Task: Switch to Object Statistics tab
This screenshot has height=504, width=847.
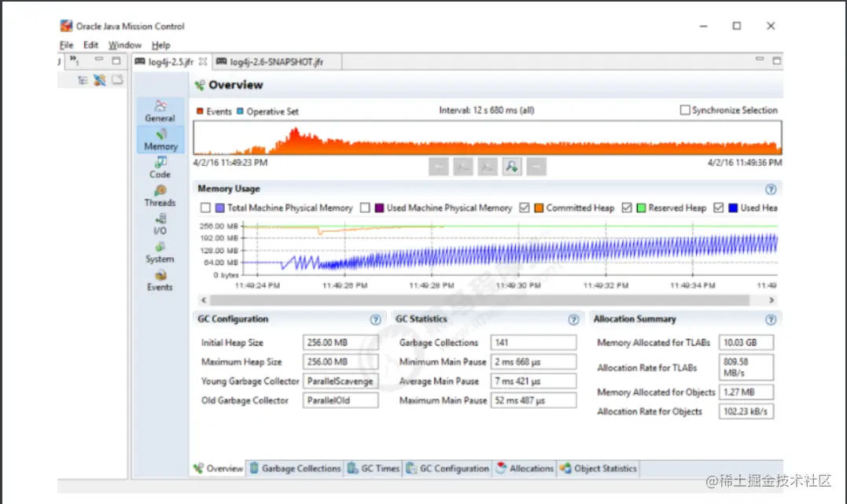Action: (x=598, y=469)
